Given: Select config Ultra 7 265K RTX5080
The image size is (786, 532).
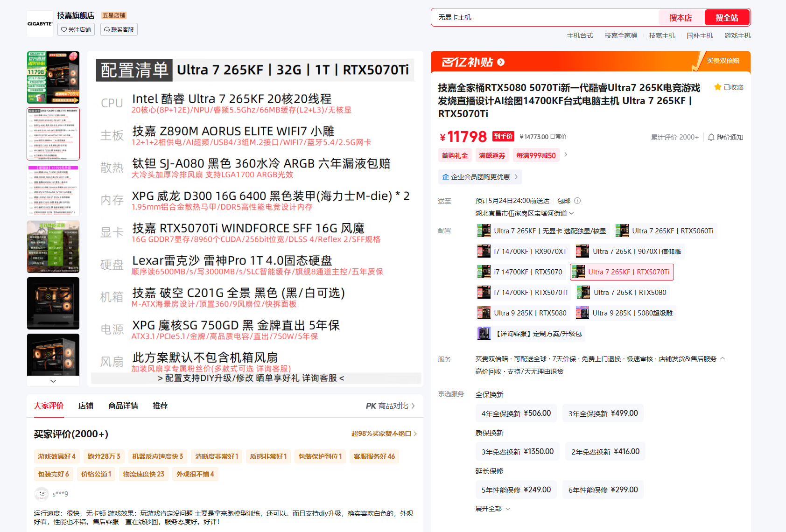Looking at the screenshot, I should pyautogui.click(x=623, y=292).
